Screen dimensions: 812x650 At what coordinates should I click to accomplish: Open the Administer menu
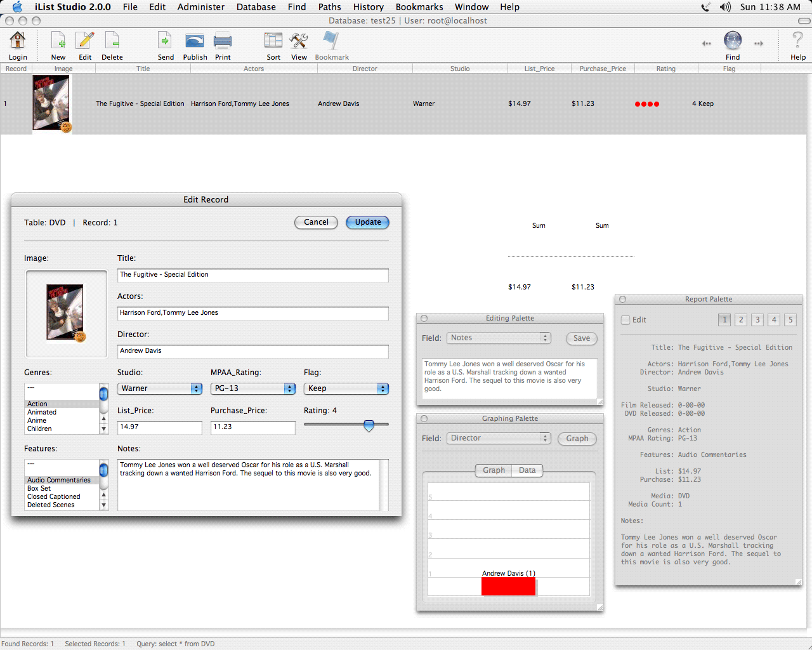[x=201, y=7]
